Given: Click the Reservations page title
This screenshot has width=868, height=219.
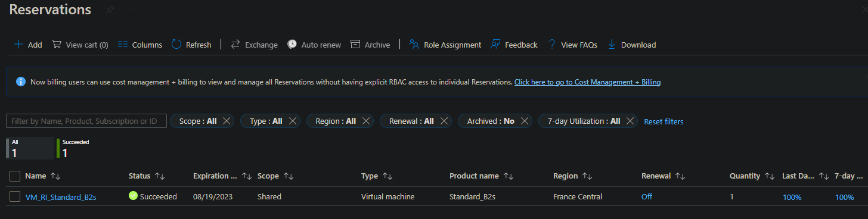Looking at the screenshot, I should pos(50,10).
